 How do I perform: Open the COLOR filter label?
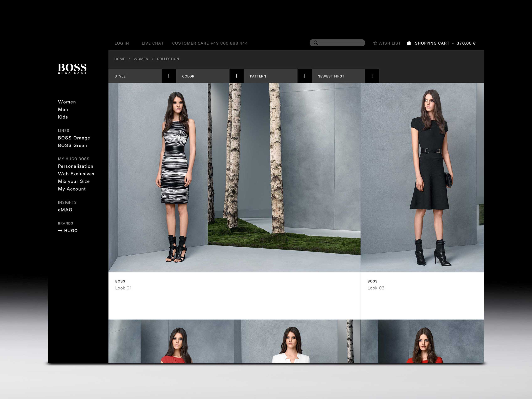point(188,76)
